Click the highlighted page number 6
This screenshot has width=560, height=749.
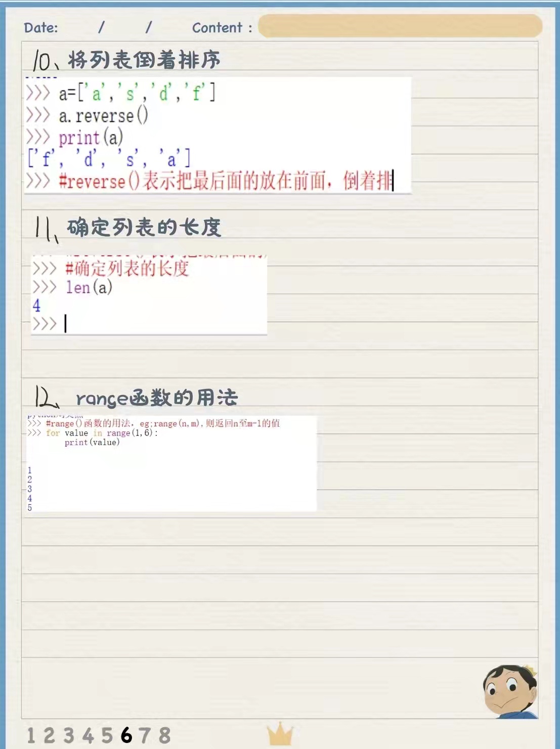pyautogui.click(x=126, y=735)
